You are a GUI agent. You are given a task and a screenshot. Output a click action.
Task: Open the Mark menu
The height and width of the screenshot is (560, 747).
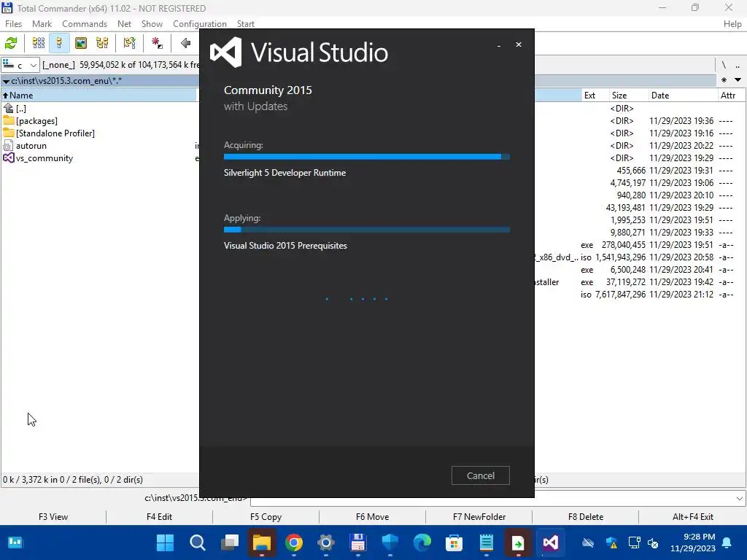coord(42,24)
